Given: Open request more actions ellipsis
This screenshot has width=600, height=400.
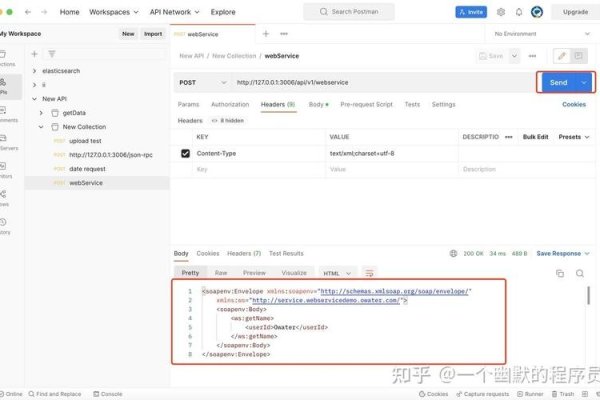Looking at the screenshot, I should [532, 56].
